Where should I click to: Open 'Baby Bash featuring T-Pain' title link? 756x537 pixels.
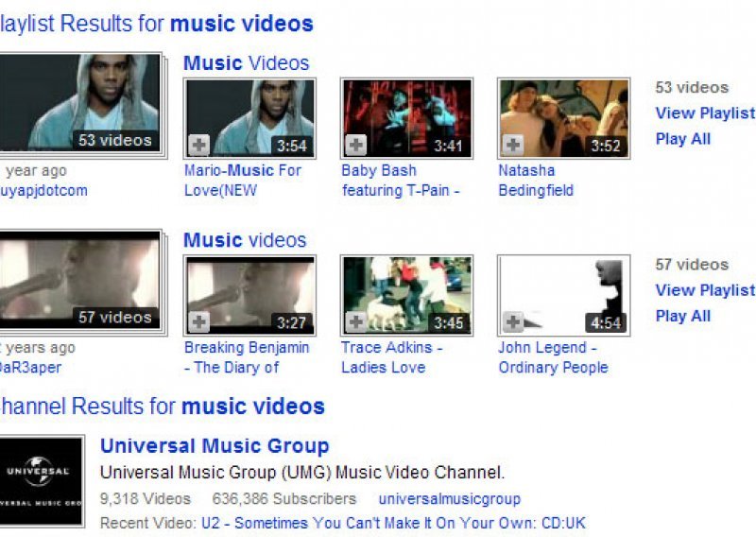click(x=400, y=181)
